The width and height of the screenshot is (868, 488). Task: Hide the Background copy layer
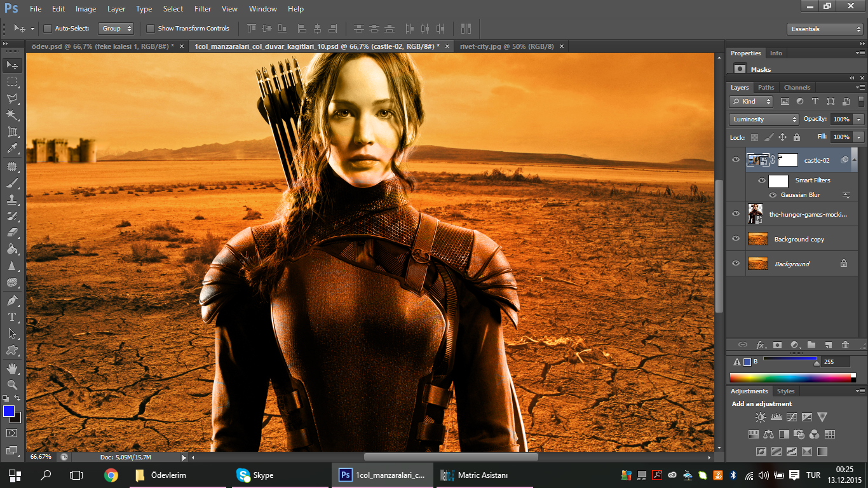736,239
